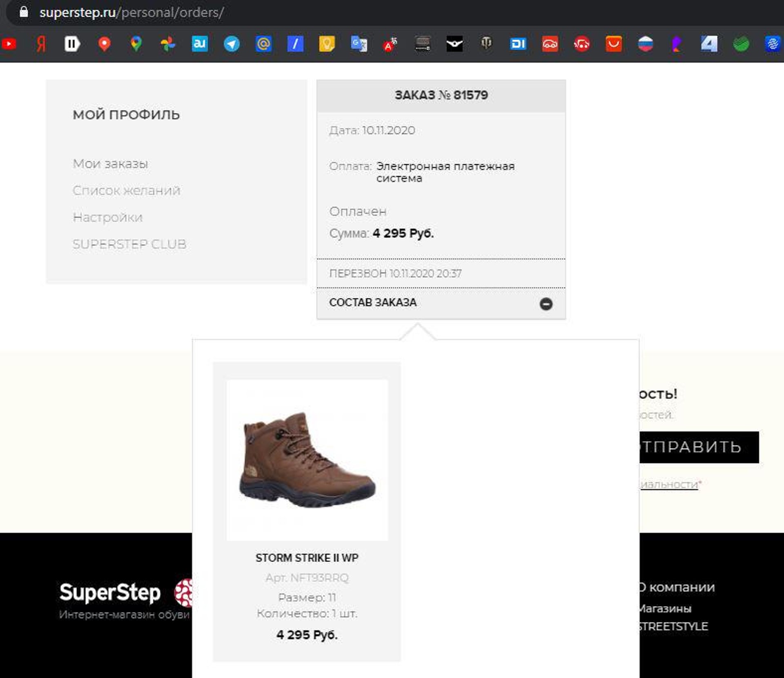784x678 pixels.
Task: Open the red square car icon bookmark
Action: coord(550,44)
